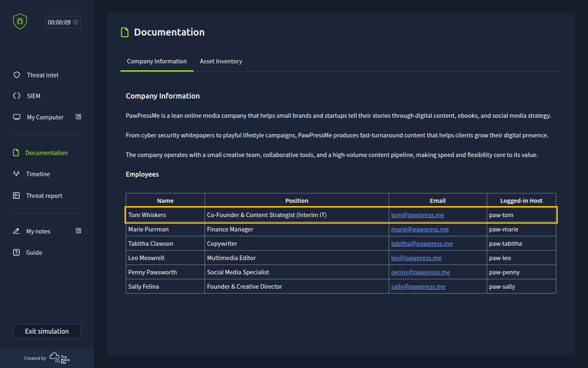Click the Threat report document icon
Screen dimensions: 588x368
pos(16,195)
